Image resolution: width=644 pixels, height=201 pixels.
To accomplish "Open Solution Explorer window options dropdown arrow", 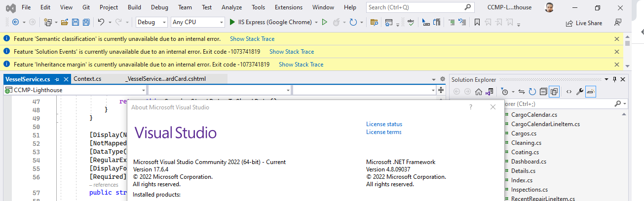I will pos(607,79).
